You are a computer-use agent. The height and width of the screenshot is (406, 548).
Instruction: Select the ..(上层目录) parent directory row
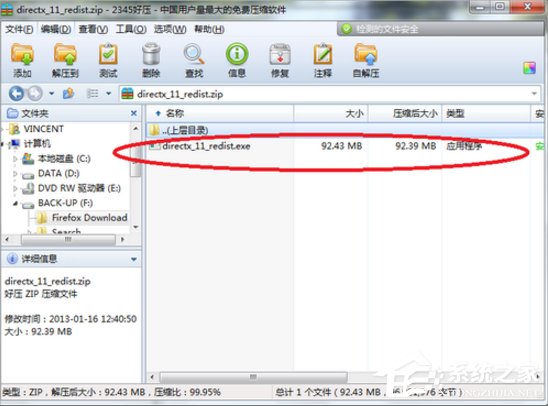point(345,130)
